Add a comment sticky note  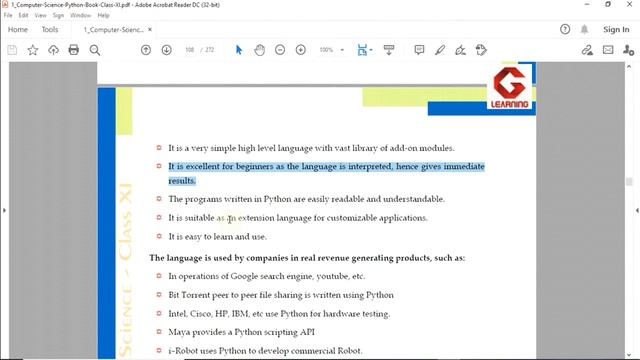(419, 50)
